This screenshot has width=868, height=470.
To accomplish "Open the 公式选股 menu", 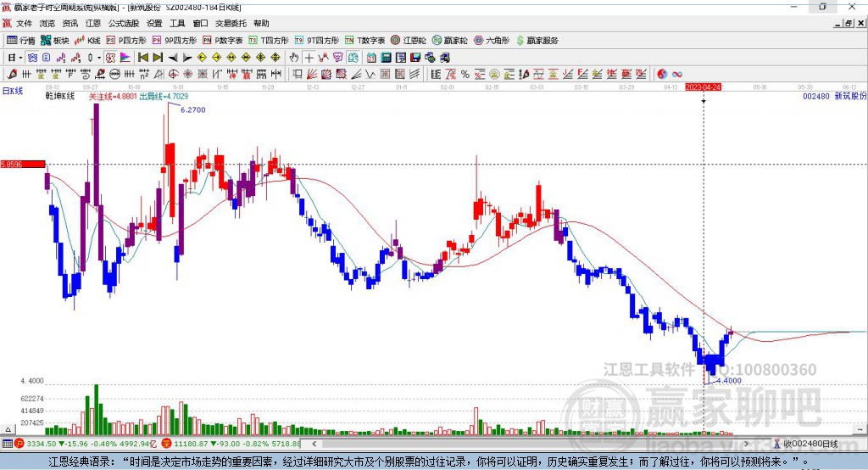I will point(124,23).
